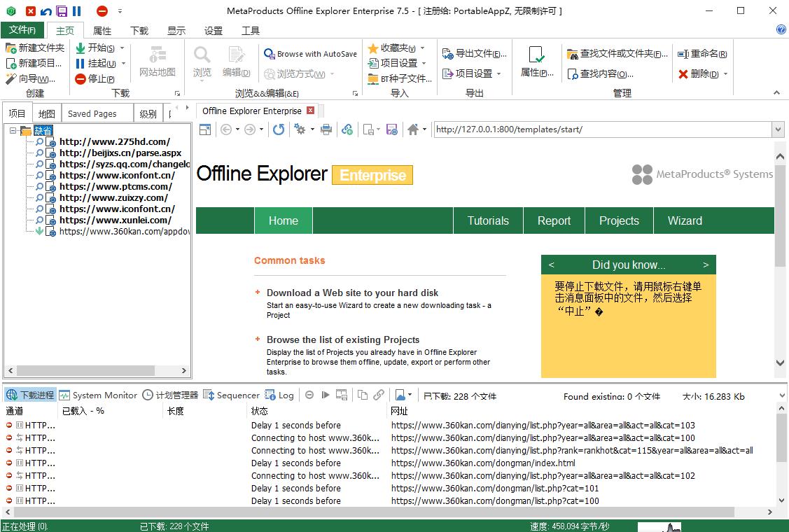Click the 新建文件夹 button
This screenshot has height=532, width=789.
[35, 48]
